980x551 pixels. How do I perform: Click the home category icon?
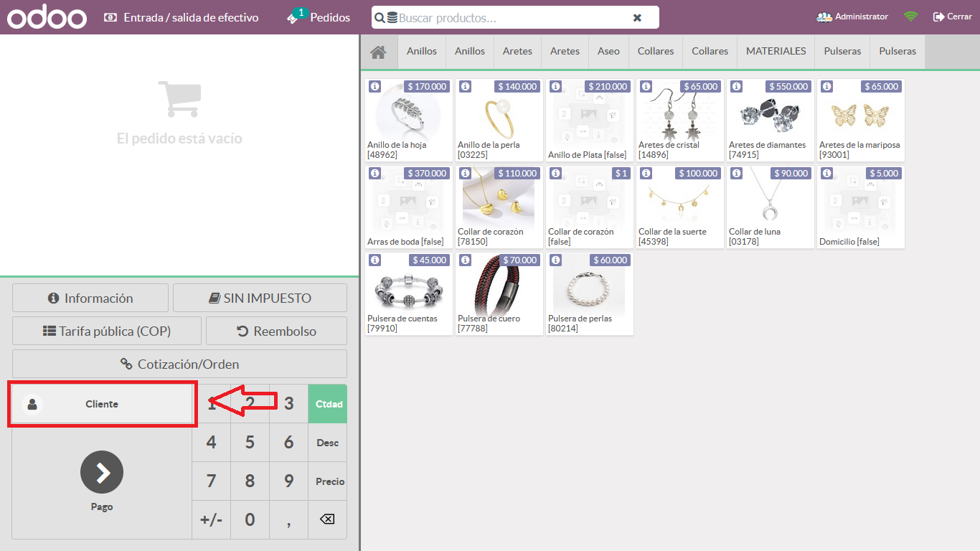point(378,52)
